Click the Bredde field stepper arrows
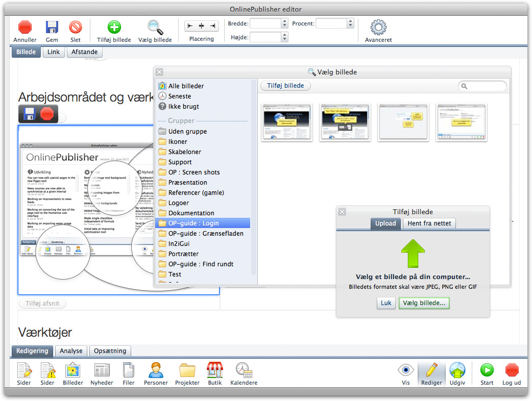Image resolution: width=532 pixels, height=401 pixels. 285,23
